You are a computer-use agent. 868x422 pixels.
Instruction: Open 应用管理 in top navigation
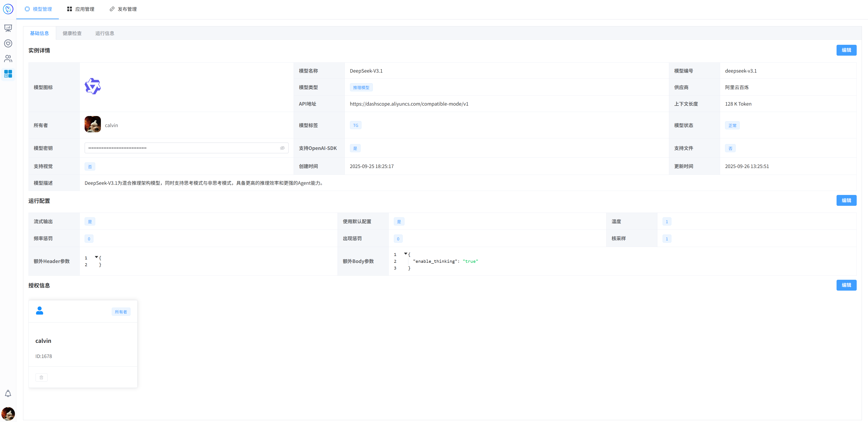point(81,9)
